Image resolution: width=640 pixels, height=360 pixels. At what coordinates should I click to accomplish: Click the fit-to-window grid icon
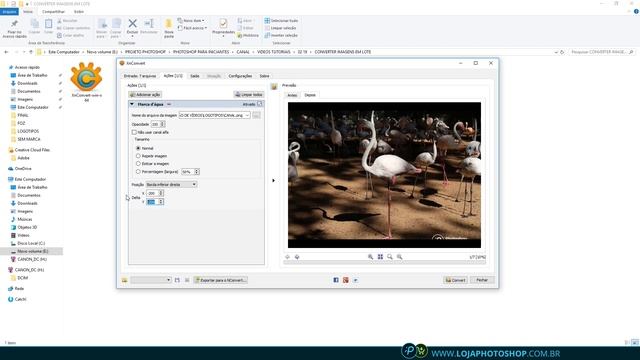(380, 257)
